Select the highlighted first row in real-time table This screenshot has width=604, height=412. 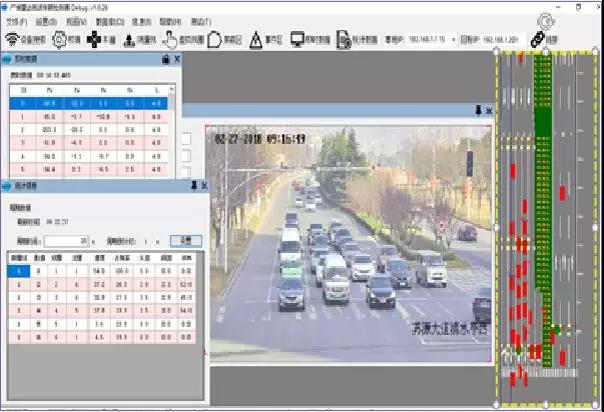88,102
